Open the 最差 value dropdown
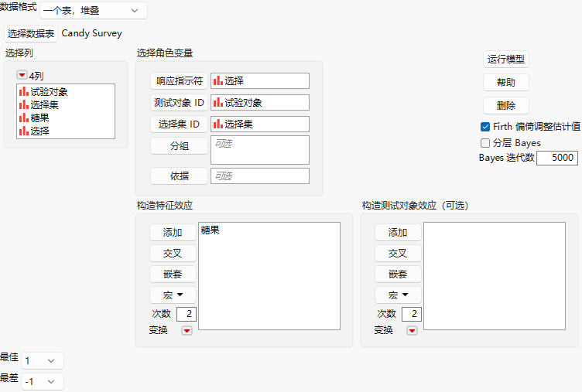Image resolution: width=582 pixels, height=392 pixels. coord(43,381)
